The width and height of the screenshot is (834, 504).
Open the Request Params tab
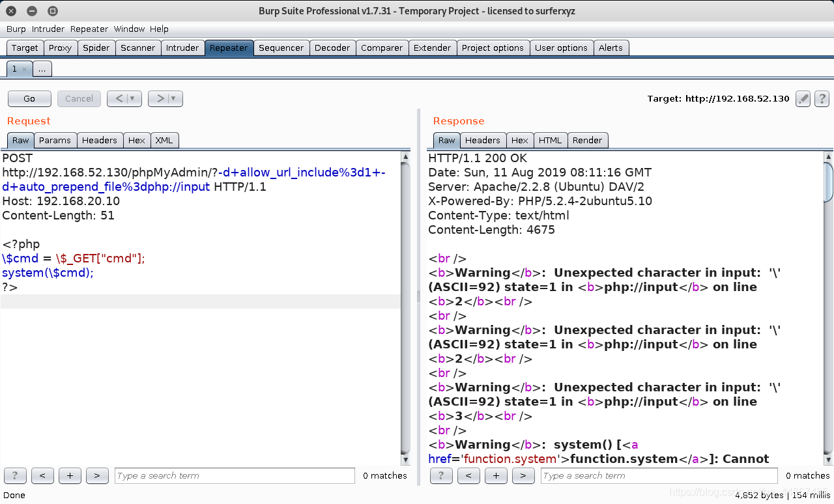click(55, 141)
